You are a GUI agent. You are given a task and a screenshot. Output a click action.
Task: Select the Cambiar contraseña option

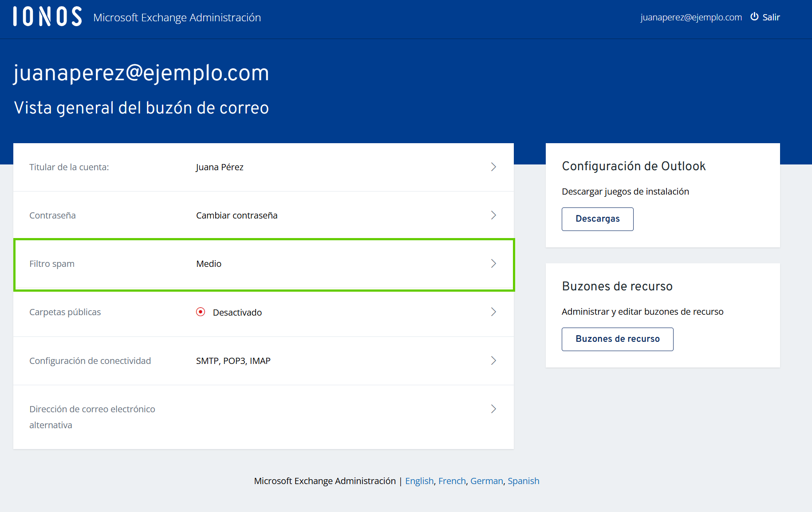[237, 215]
